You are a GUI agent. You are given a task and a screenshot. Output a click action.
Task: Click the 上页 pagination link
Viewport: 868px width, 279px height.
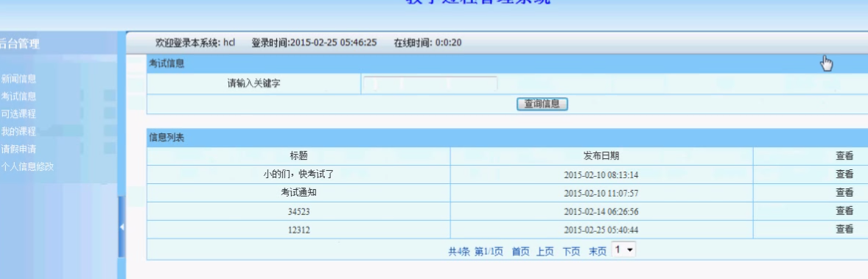[545, 251]
